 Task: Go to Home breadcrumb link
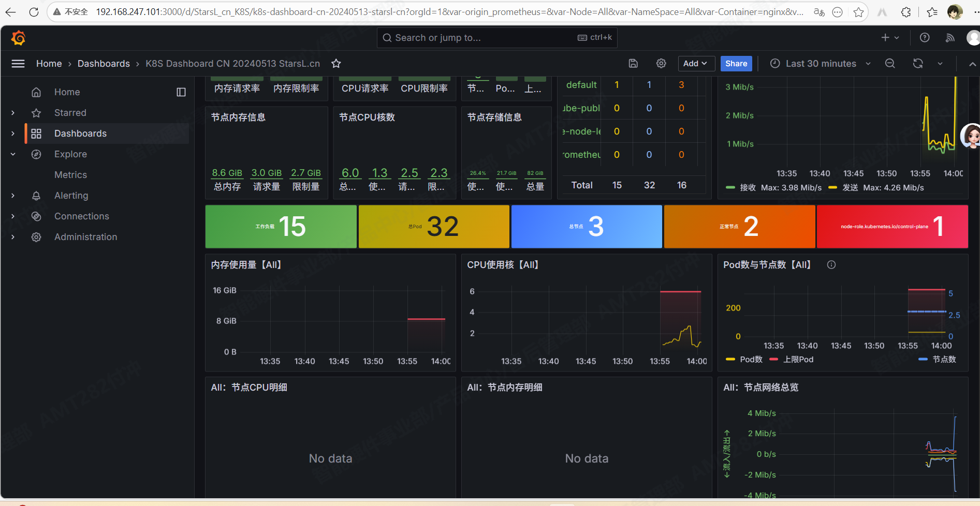tap(49, 64)
